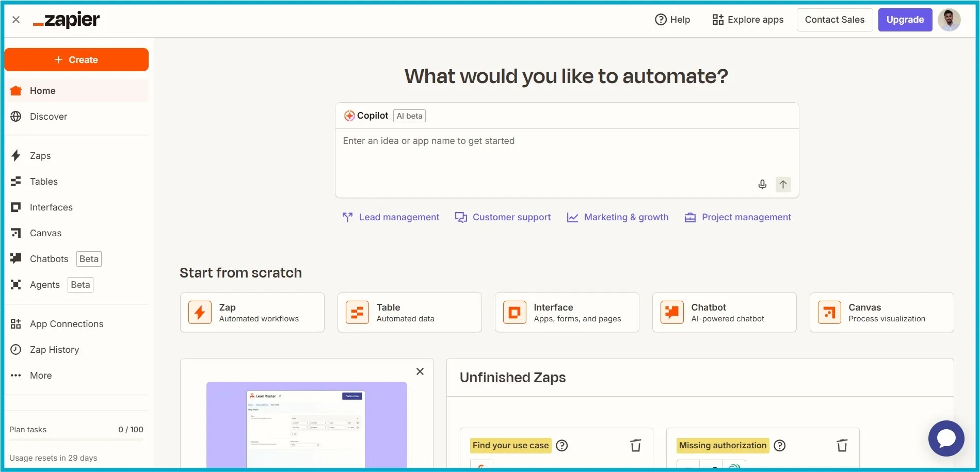The image size is (980, 472).
Task: Click the microphone icon in Copilot input
Action: coord(762,184)
